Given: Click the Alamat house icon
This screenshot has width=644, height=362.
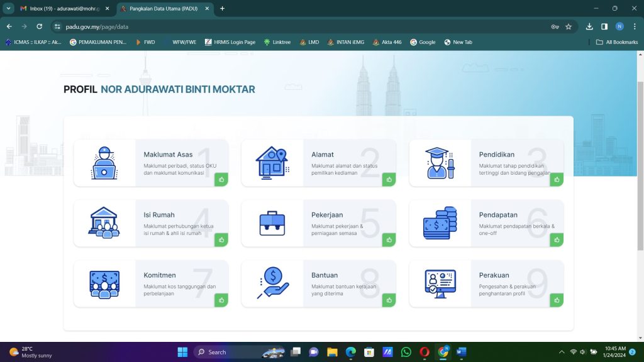Looking at the screenshot, I should [x=272, y=163].
